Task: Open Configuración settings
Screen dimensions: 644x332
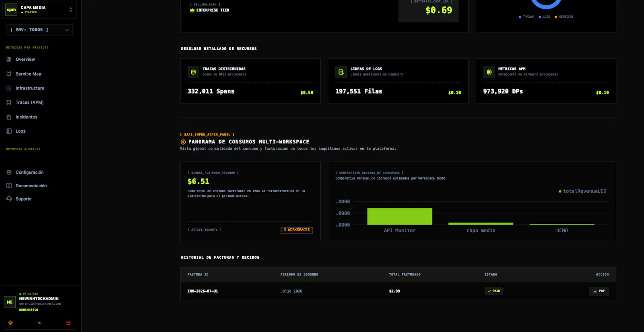Action: tap(29, 172)
